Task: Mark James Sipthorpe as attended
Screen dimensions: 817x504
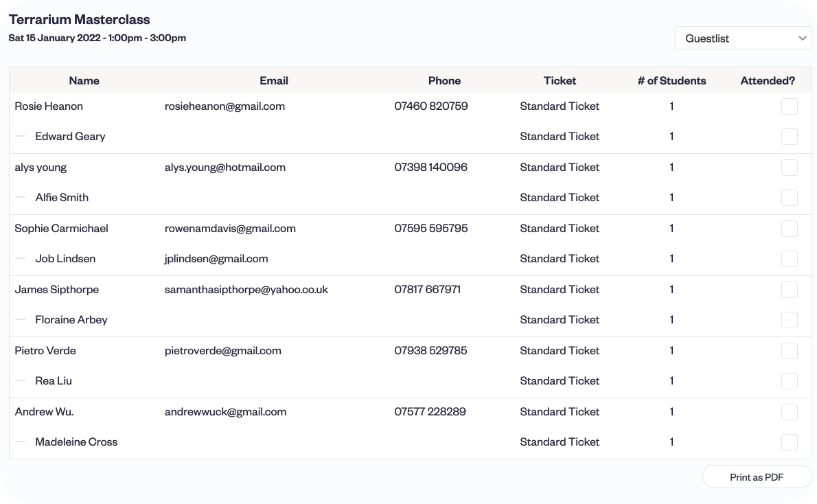Action: tap(790, 290)
